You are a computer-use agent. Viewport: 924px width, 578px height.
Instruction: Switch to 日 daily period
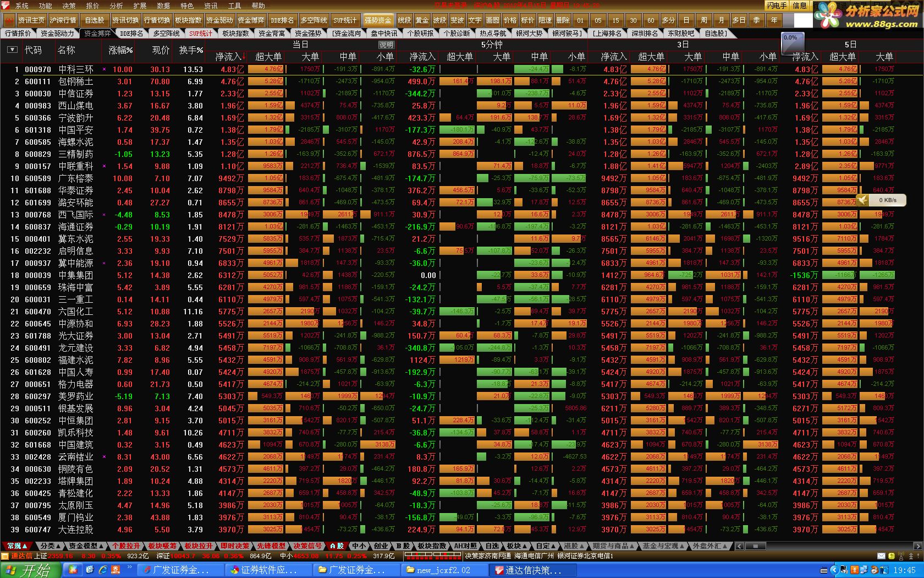[686, 20]
